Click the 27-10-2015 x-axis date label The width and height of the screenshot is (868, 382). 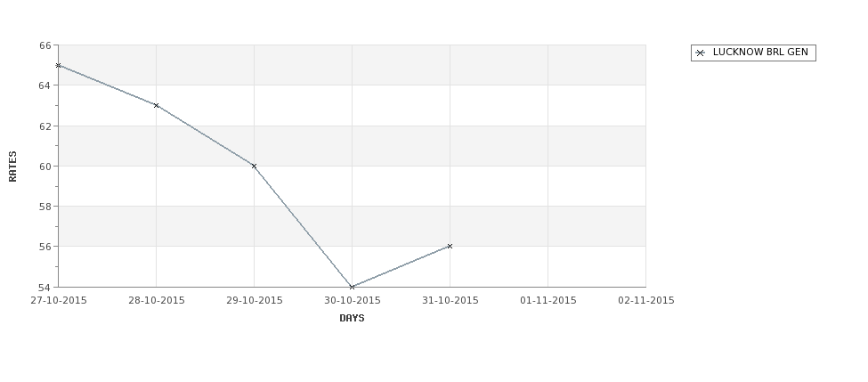pos(59,301)
